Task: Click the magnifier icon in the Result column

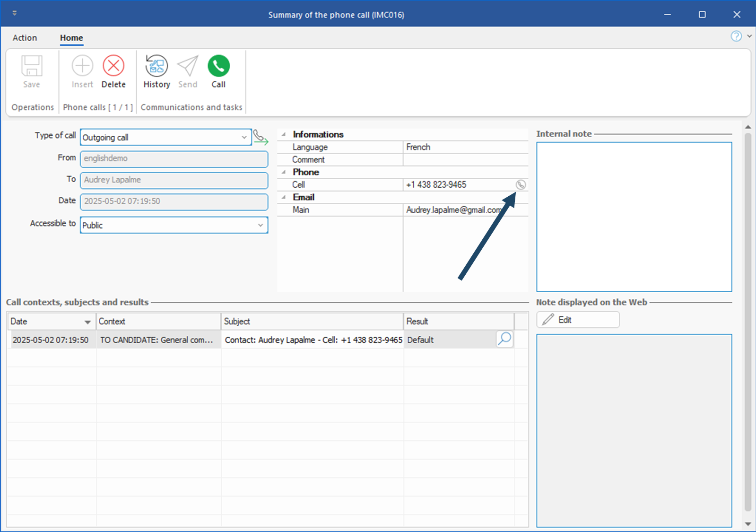Action: pyautogui.click(x=504, y=339)
